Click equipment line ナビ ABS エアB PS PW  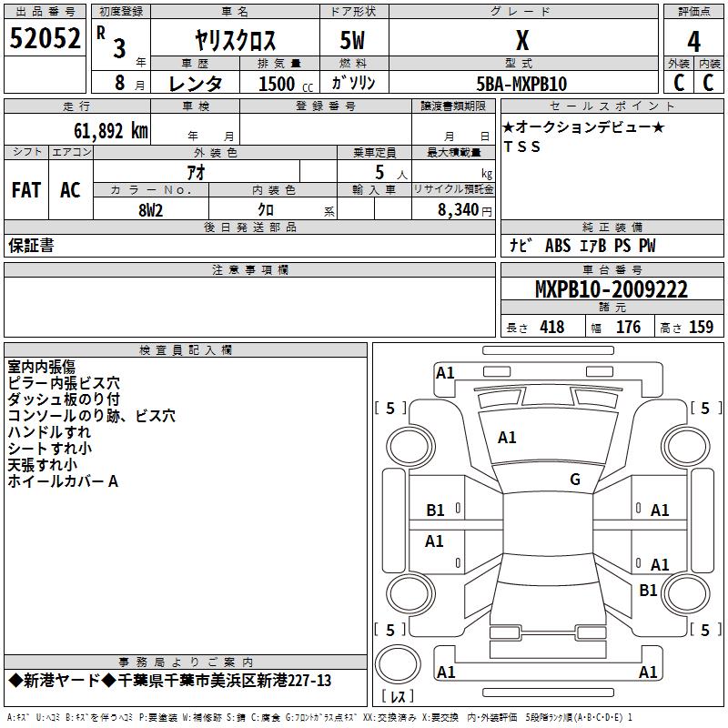[x=582, y=246]
